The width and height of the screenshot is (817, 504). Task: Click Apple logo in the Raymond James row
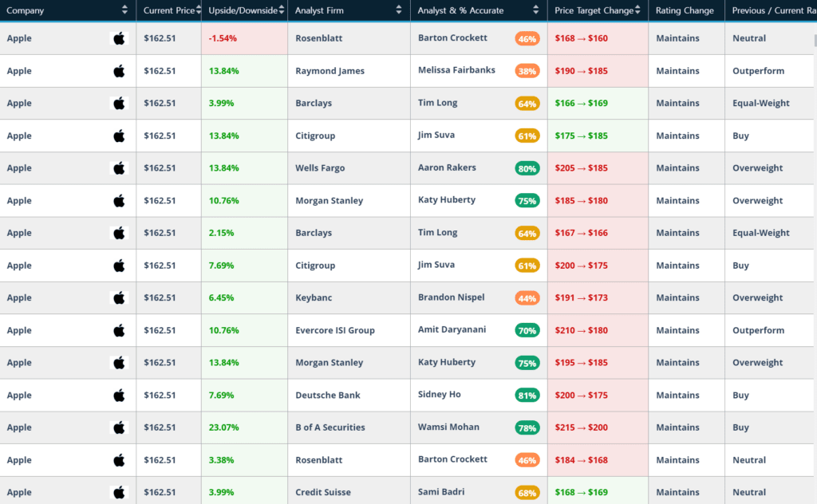click(119, 71)
